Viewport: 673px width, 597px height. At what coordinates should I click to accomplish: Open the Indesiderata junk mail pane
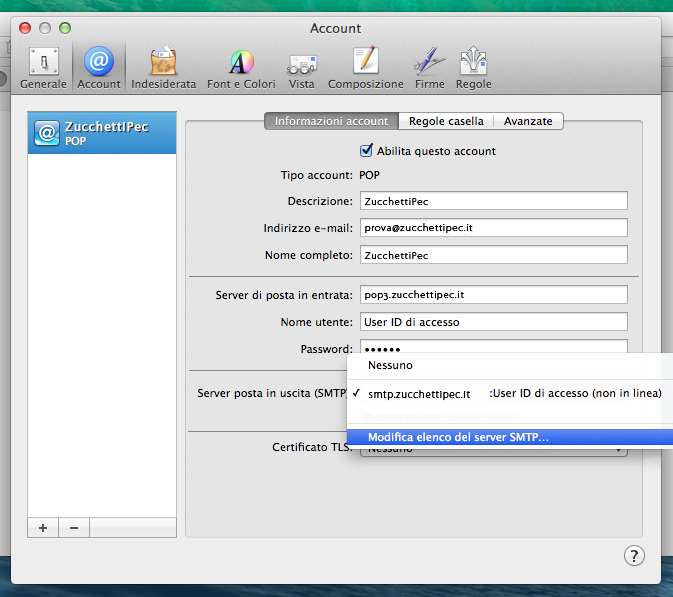click(164, 68)
